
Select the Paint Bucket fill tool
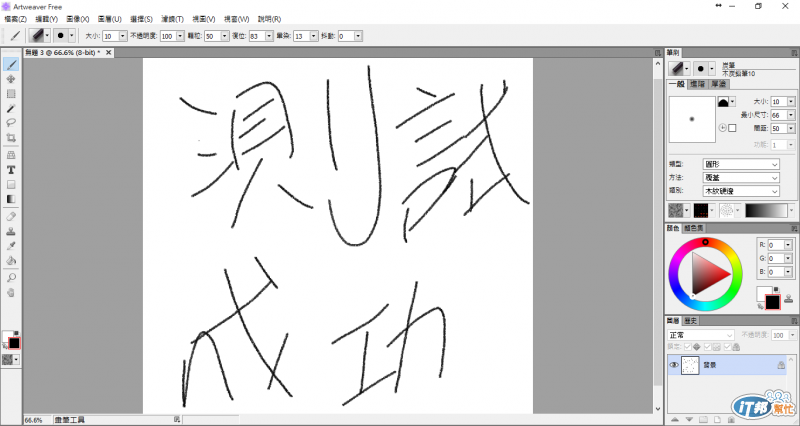point(11,260)
